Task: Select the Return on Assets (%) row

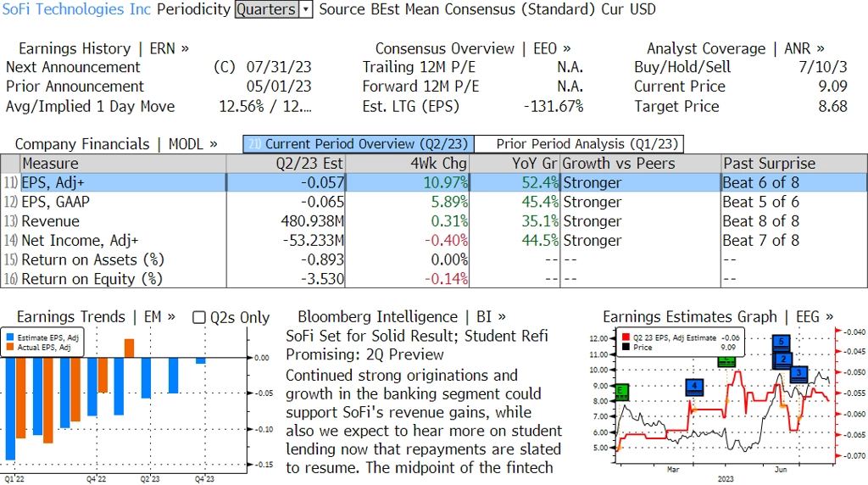Action: point(434,259)
